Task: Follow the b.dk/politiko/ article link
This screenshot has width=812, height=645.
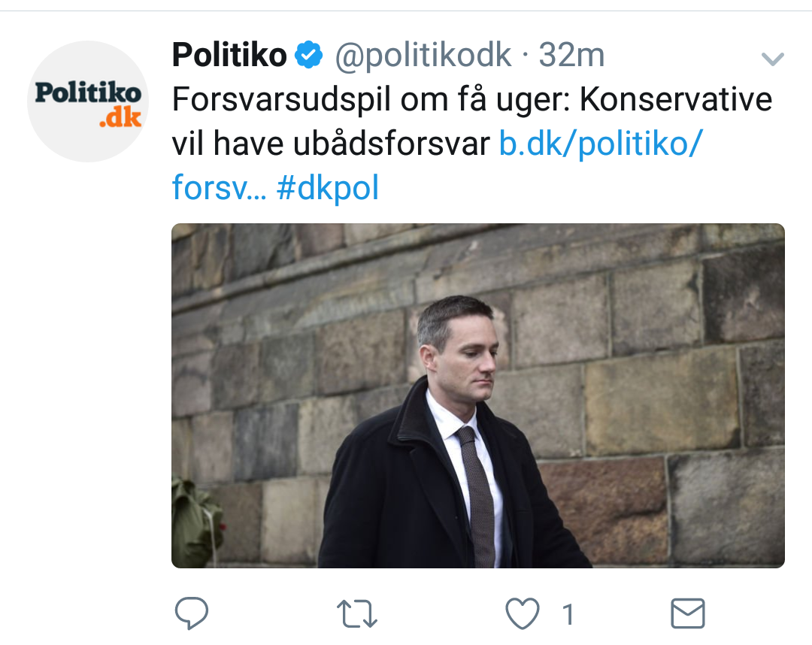Action: coord(600,144)
